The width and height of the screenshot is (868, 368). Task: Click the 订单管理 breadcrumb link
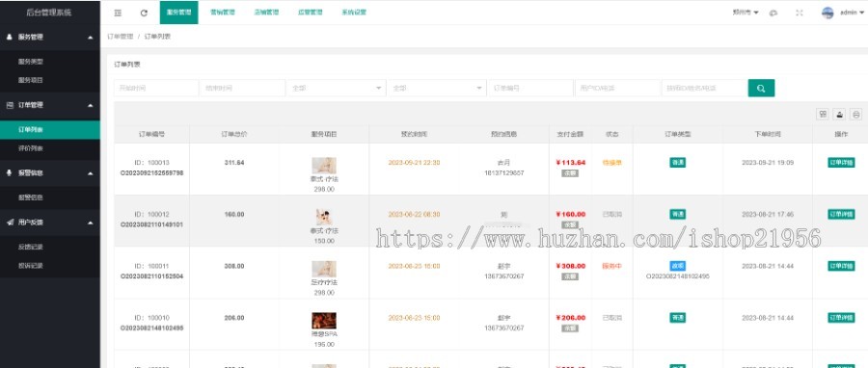[121, 37]
